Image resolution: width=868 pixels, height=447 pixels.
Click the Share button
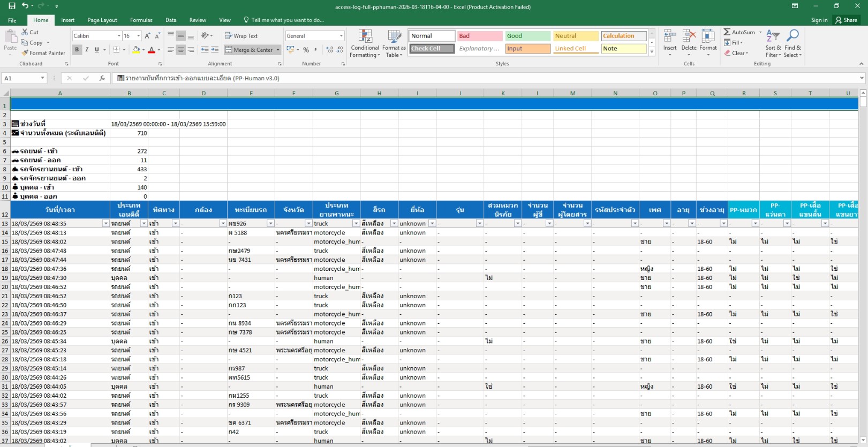tap(847, 20)
